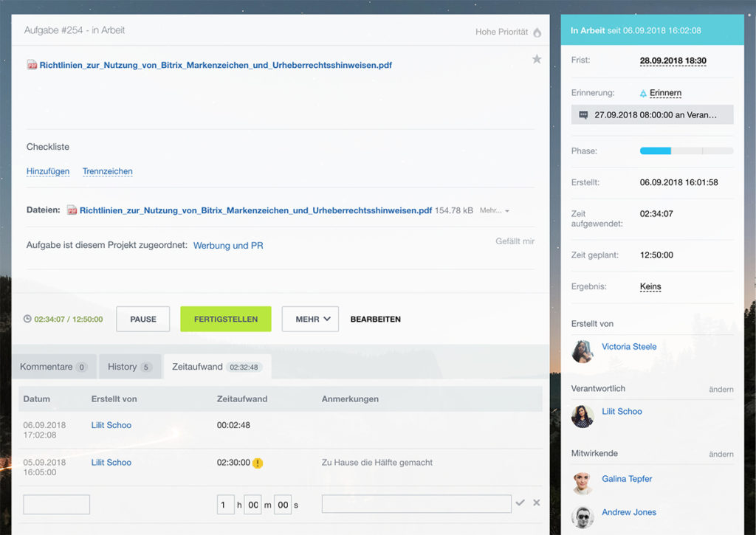The height and width of the screenshot is (535, 756).
Task: Click ändern next to Verantwortlich
Action: [x=721, y=390]
